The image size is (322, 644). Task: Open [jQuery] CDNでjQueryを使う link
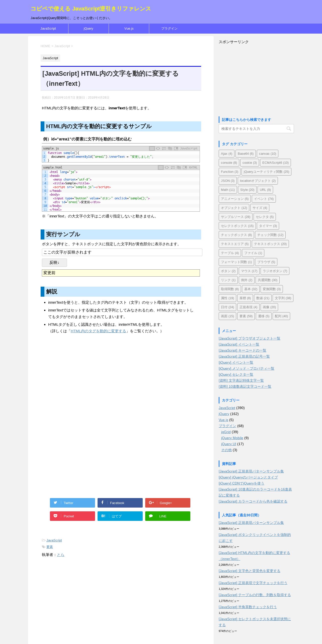(241, 484)
